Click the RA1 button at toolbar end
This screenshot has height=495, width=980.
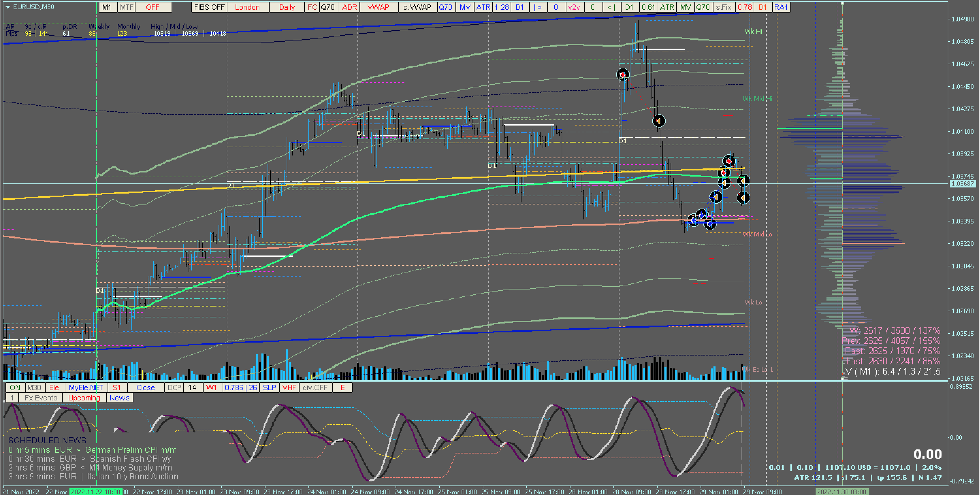coord(781,7)
